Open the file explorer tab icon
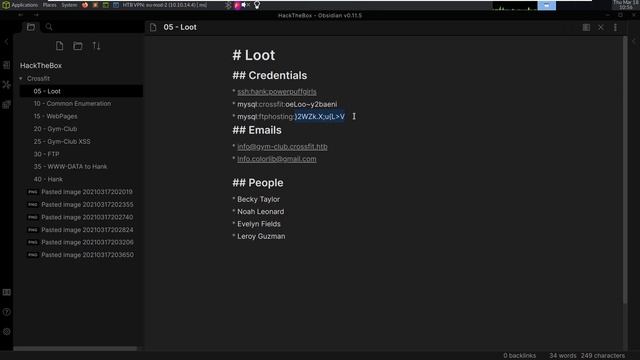Image resolution: width=640 pixels, height=360 pixels. point(31,27)
